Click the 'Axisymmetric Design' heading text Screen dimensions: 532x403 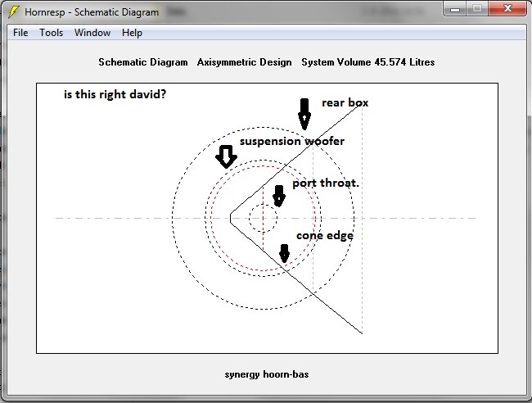pyautogui.click(x=244, y=62)
